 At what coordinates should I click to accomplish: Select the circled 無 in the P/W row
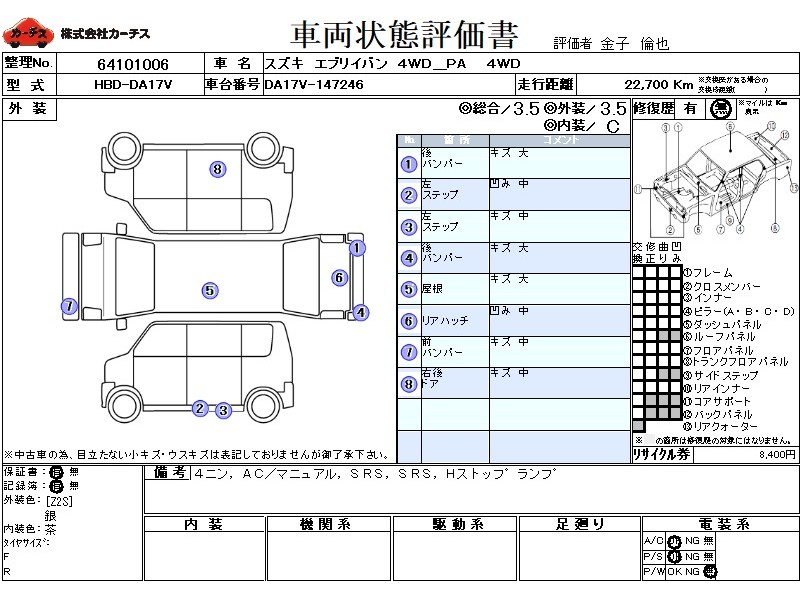[x=709, y=571]
